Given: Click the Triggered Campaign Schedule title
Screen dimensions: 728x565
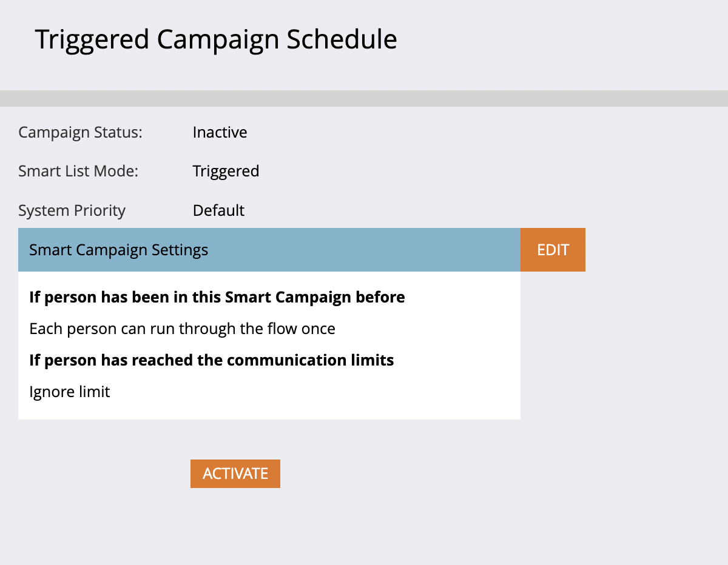Looking at the screenshot, I should [x=216, y=39].
